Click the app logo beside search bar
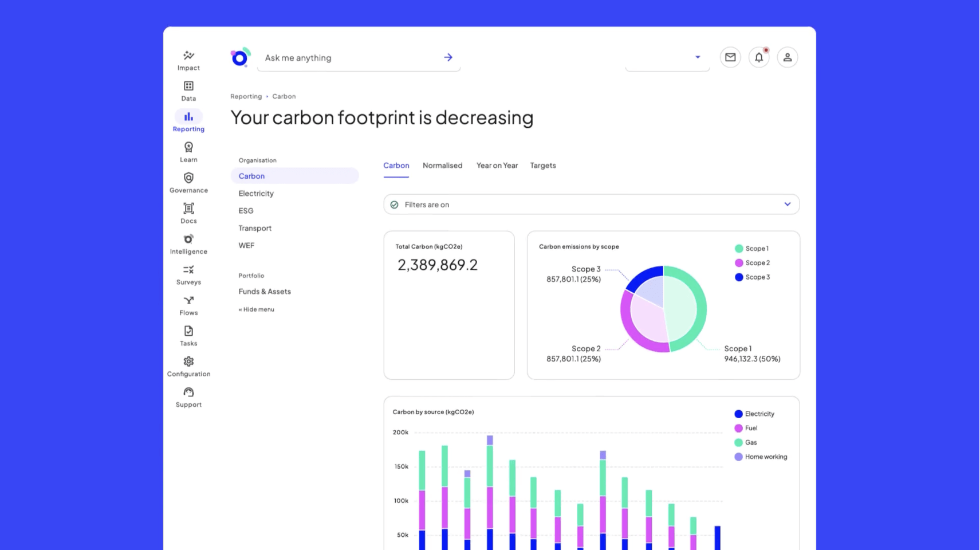The image size is (980, 550). point(241,57)
